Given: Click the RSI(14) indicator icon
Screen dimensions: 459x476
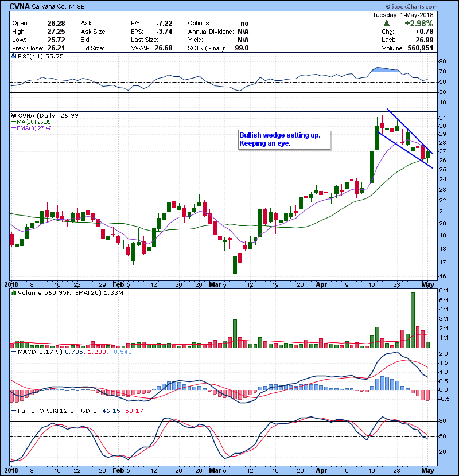Looking at the screenshot, I should [x=13, y=56].
